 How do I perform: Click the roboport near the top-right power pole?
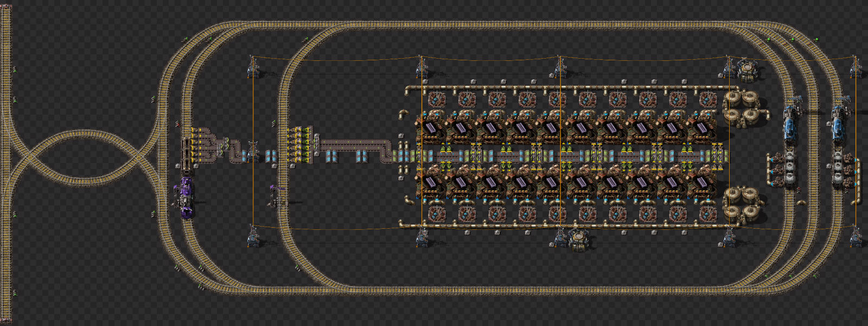tap(748, 69)
